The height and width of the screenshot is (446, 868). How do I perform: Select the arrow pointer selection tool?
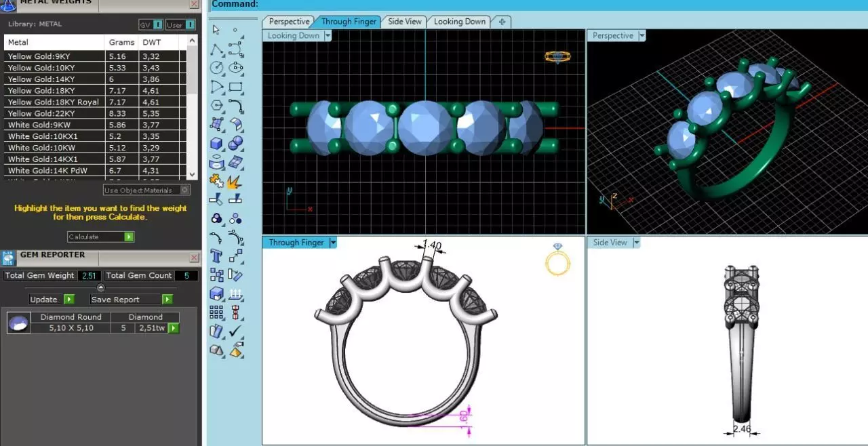click(216, 30)
